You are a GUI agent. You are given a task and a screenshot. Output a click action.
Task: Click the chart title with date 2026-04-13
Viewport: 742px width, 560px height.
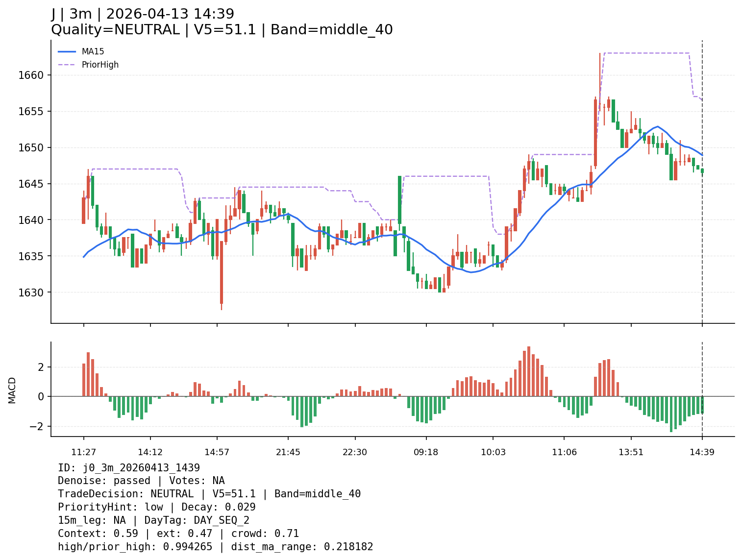143,14
